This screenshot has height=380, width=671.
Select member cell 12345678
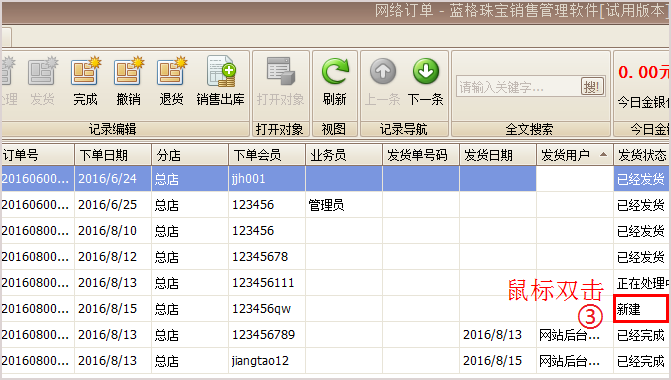pos(267,257)
